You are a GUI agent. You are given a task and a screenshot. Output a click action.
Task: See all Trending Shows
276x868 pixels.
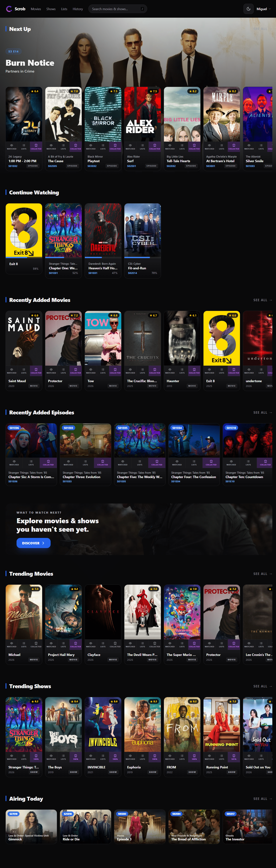(x=263, y=686)
